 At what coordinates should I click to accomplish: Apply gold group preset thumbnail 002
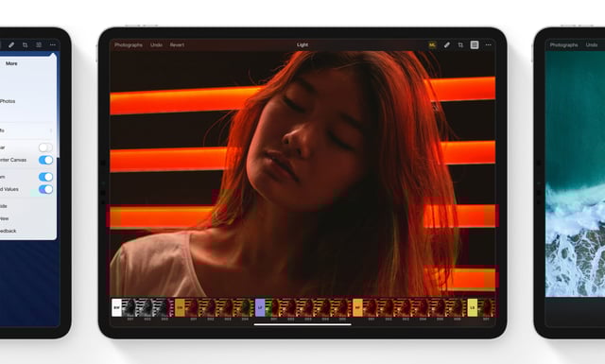point(211,307)
